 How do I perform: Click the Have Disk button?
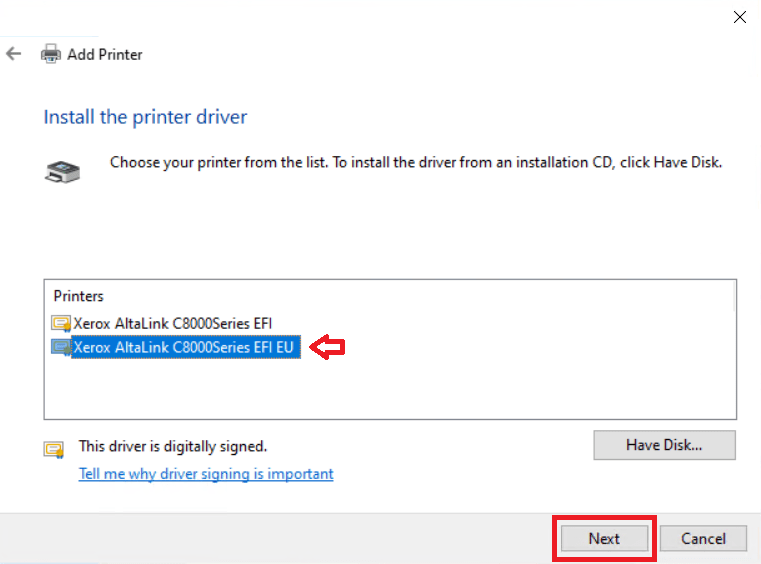tap(664, 445)
